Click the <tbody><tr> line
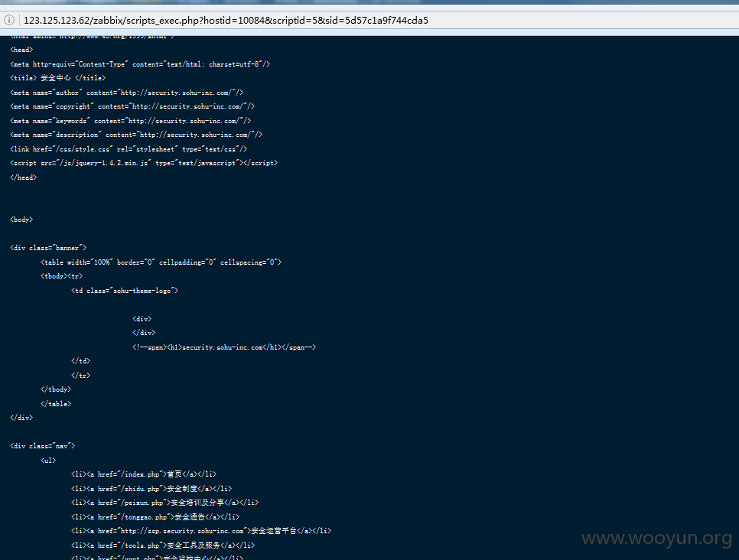Viewport: 739px width, 560px height. click(62, 276)
